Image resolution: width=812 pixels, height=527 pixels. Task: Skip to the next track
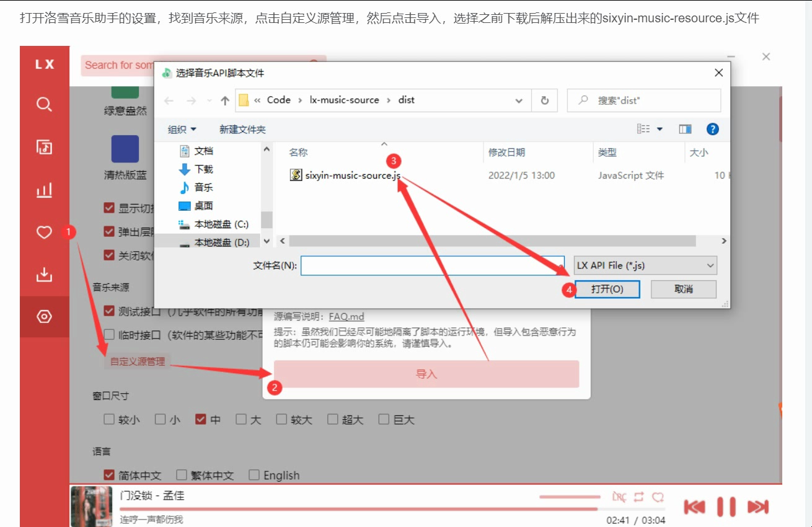tap(757, 507)
